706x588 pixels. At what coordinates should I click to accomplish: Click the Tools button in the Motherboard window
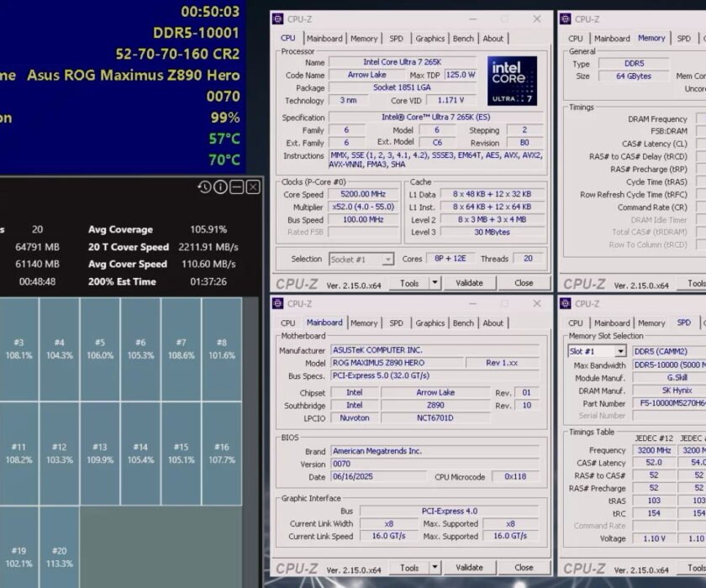tap(409, 568)
